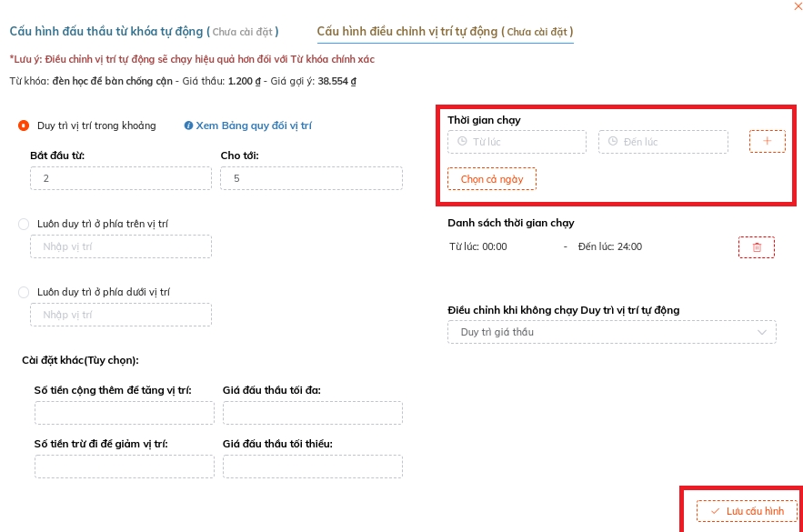The width and height of the screenshot is (803, 532).
Task: Click the plus icon to add run time
Action: [x=767, y=142]
